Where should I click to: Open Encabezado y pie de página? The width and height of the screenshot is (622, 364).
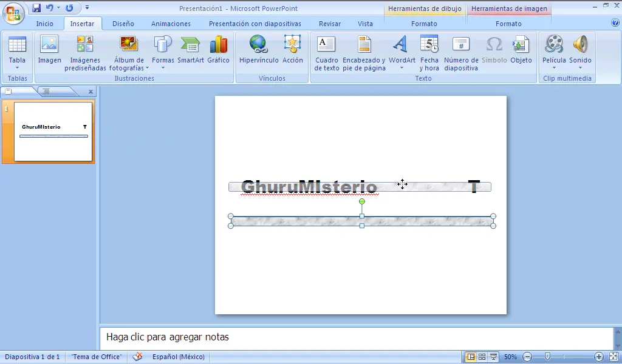click(364, 53)
